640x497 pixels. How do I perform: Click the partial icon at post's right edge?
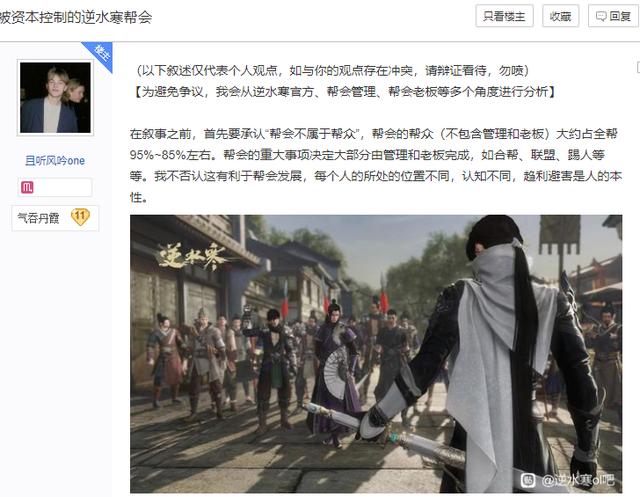(x=638, y=68)
